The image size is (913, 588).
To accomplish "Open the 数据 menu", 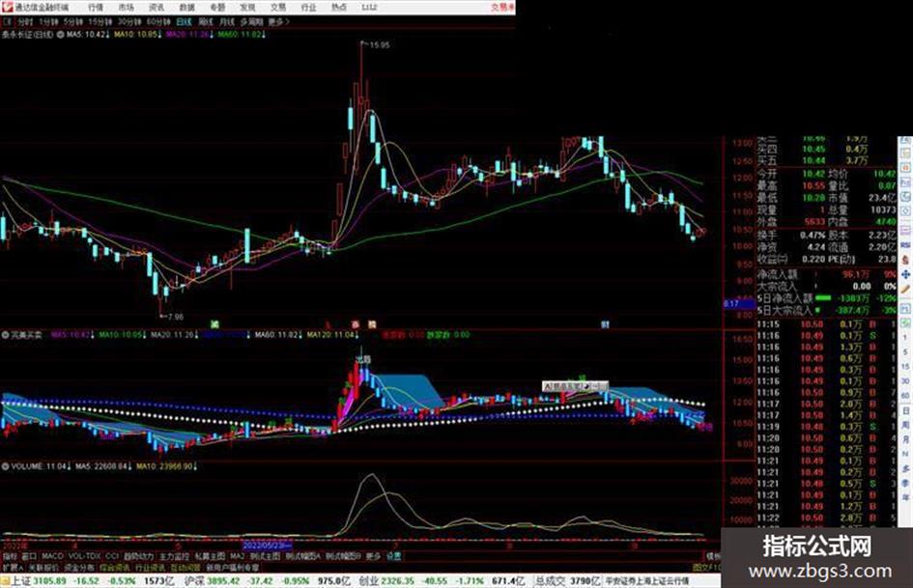I will point(186,7).
